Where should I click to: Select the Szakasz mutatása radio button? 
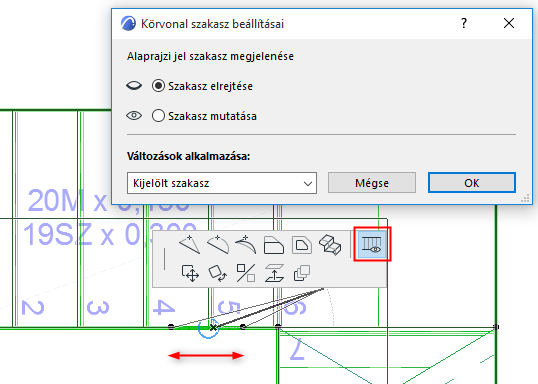pos(158,116)
